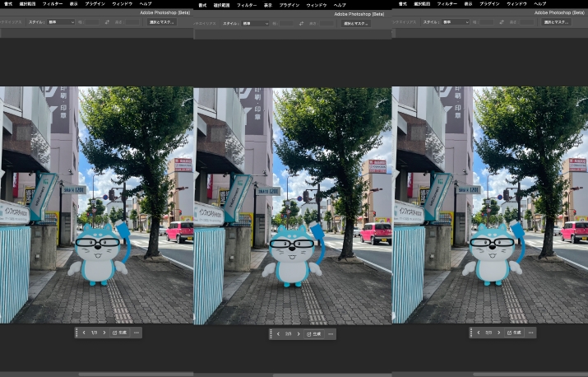Swap width and height in 2/3 variation window
Viewport: 588px width, 377px height.
tap(301, 24)
